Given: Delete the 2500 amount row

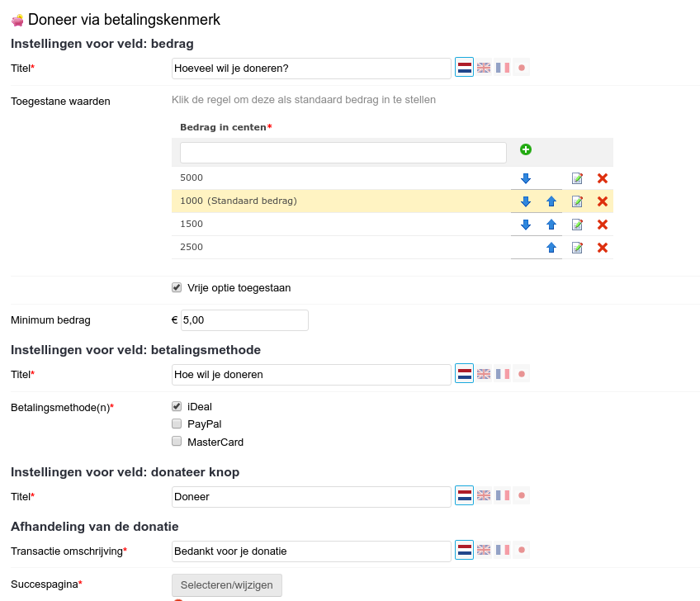Looking at the screenshot, I should 603,248.
